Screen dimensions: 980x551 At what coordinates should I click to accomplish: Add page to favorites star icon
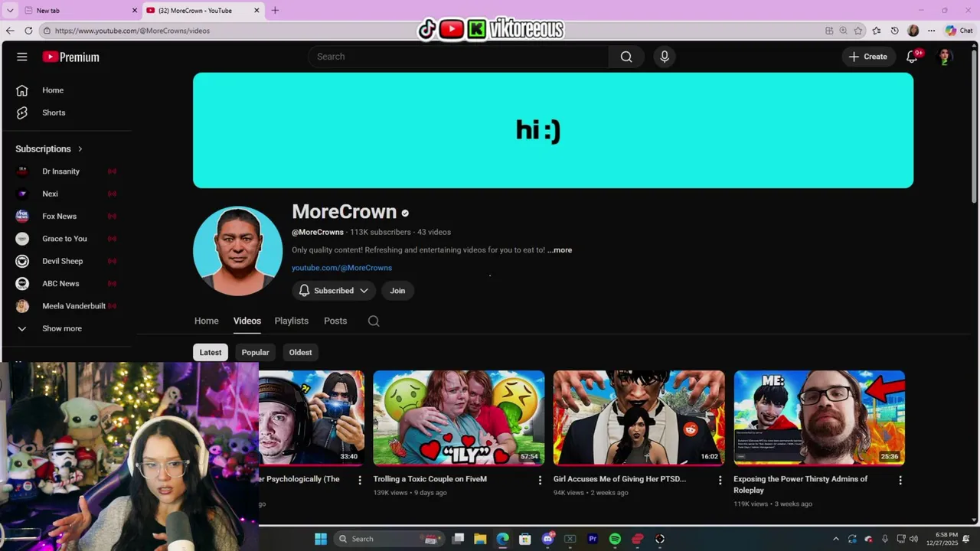click(x=858, y=31)
